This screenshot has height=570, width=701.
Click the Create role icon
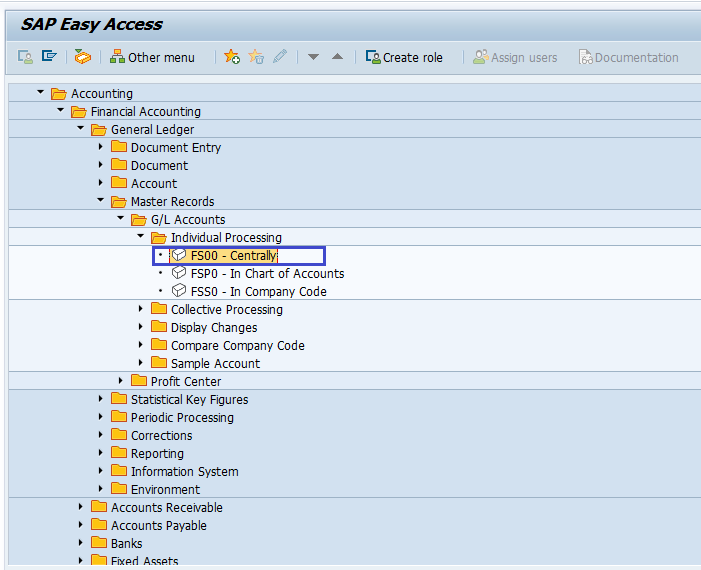373,57
